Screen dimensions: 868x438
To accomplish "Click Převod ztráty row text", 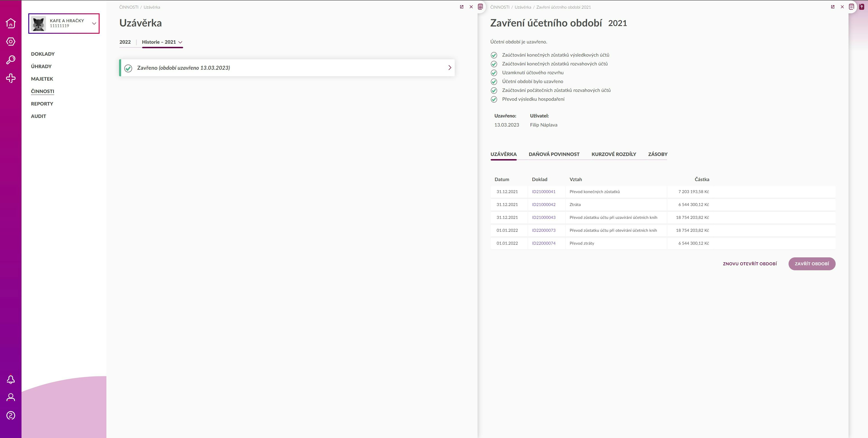I will (x=582, y=243).
